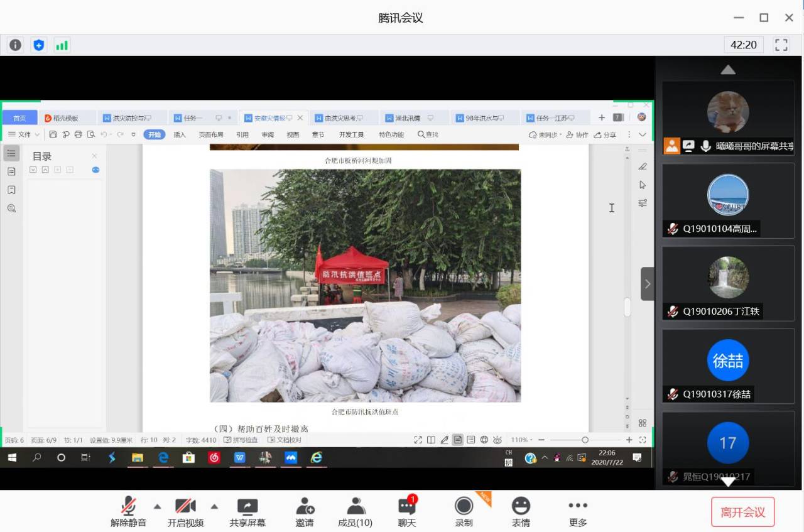804x532 pixels.
Task: Enter full screen mode
Action: (x=781, y=45)
